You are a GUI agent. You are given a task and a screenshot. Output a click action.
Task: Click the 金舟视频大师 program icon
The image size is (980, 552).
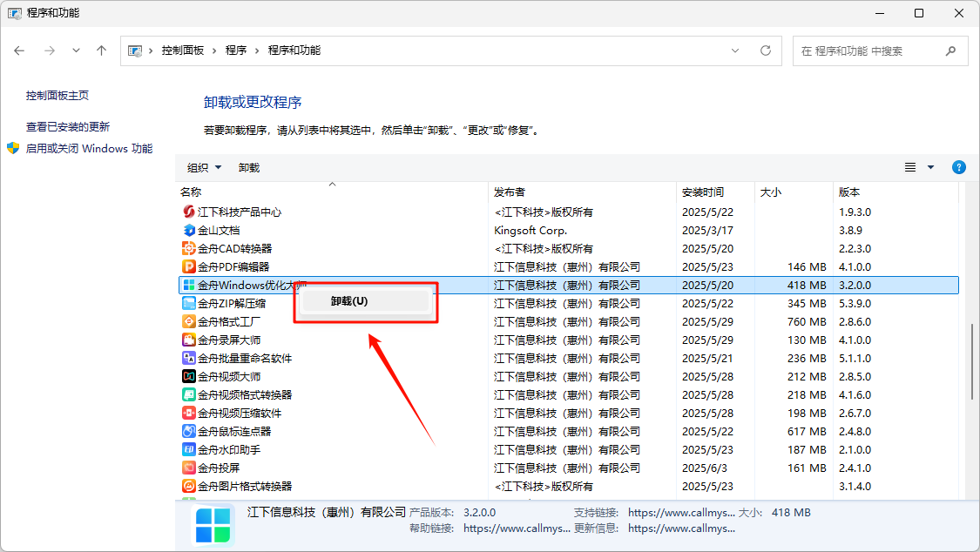coord(189,376)
